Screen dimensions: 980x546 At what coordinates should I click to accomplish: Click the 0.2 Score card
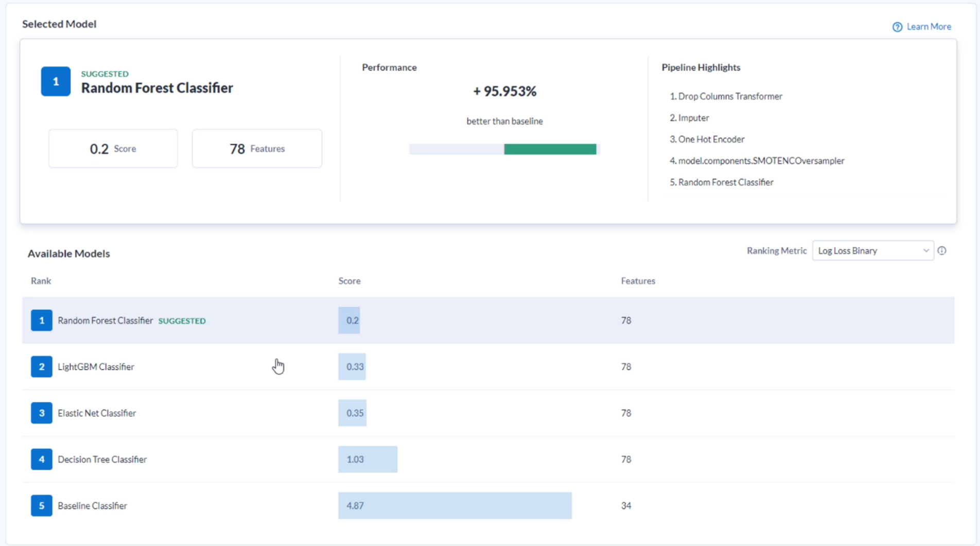pyautogui.click(x=113, y=149)
